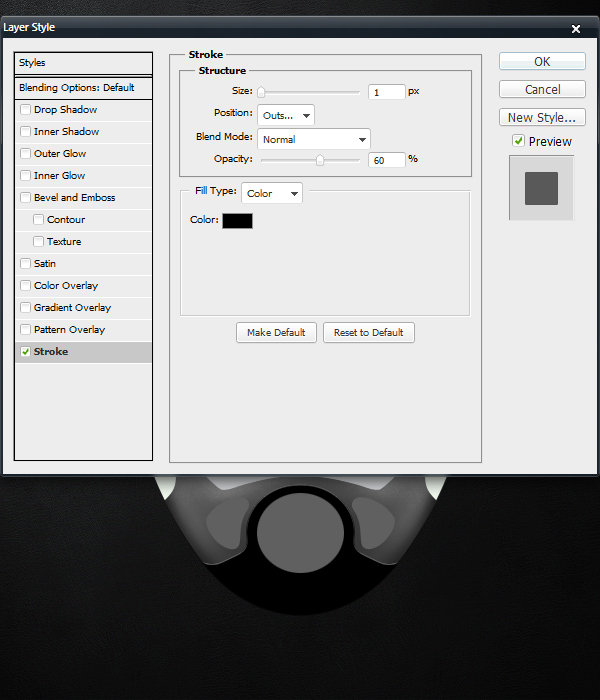The height and width of the screenshot is (700, 600).
Task: Click the Reset to Default button
Action: coord(369,333)
